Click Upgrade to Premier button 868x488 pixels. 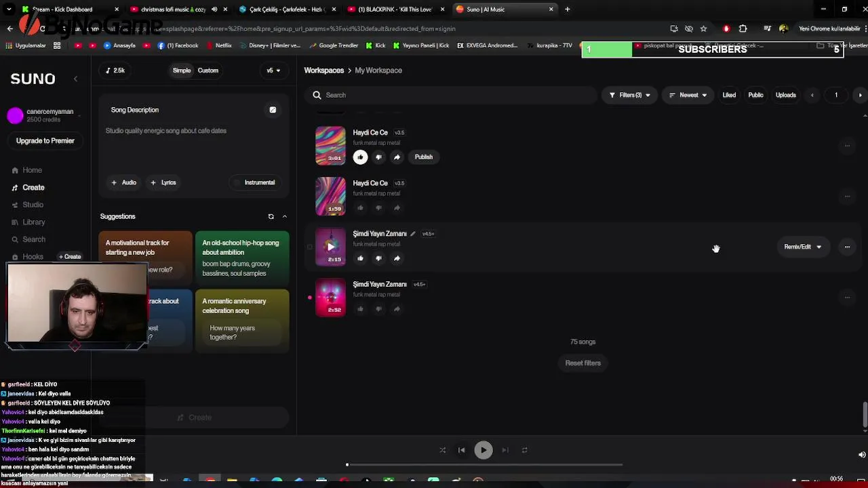(45, 141)
